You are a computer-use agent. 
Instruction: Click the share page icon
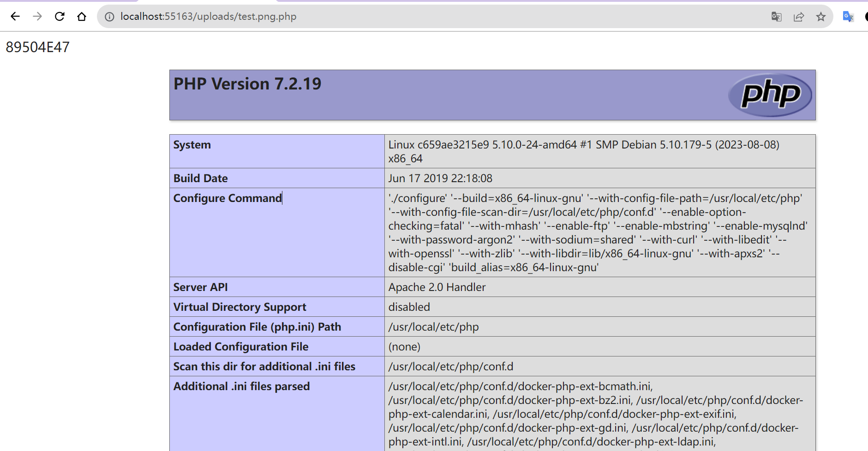(x=799, y=17)
